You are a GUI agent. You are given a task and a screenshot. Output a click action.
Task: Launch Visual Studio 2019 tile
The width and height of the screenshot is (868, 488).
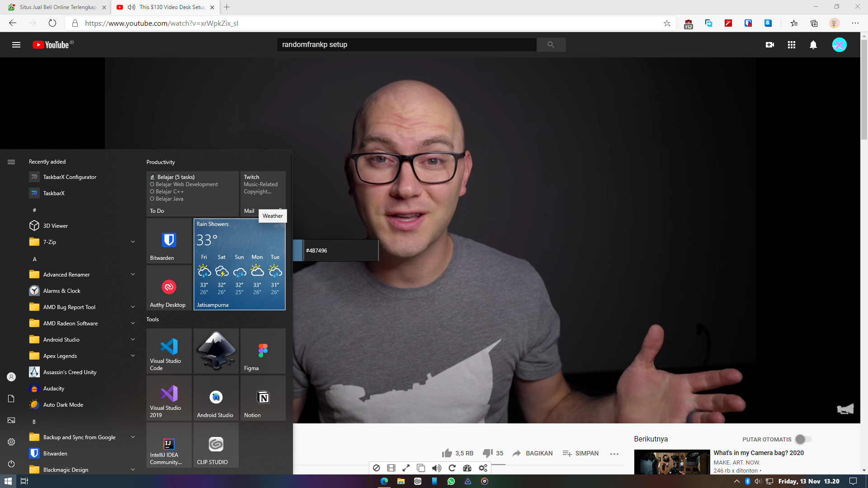coord(169,398)
